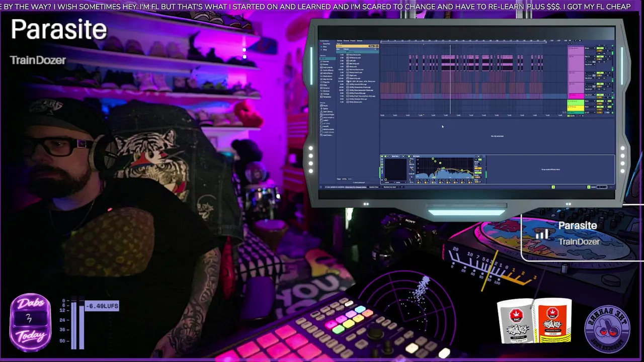Select the Blue collection
The width and height of the screenshot is (644, 362).
(324, 47)
